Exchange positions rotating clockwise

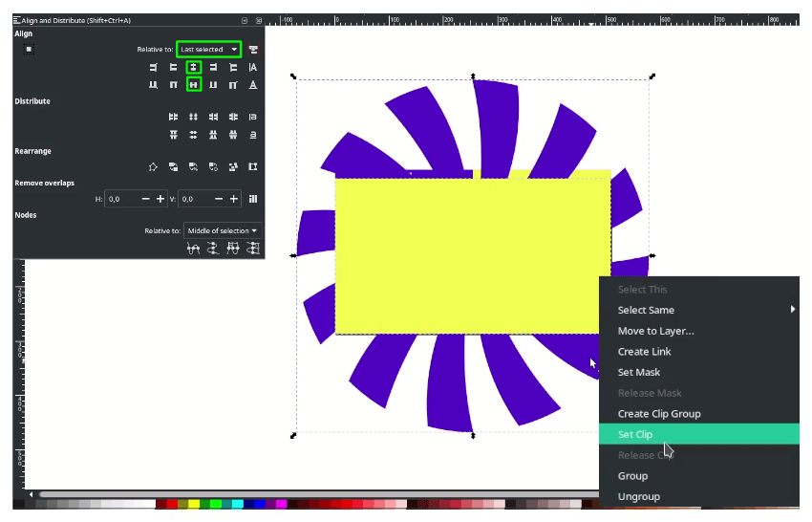click(213, 167)
